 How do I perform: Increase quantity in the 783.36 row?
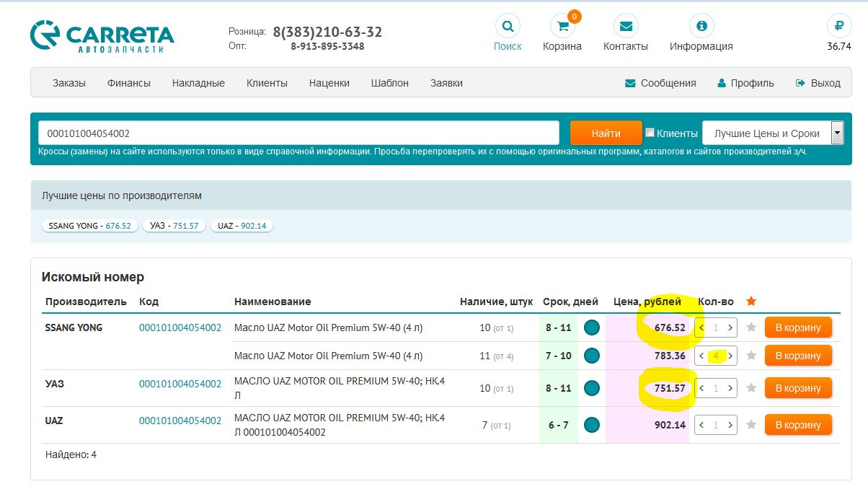tap(730, 356)
